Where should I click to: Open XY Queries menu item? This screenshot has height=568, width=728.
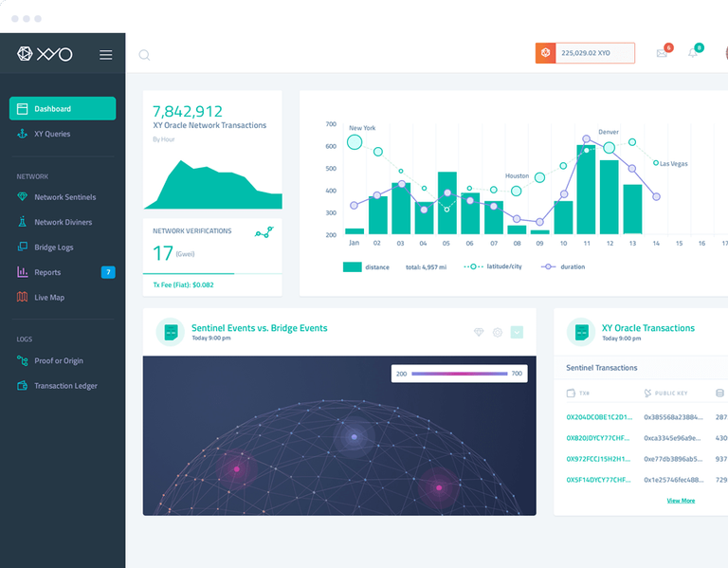pyautogui.click(x=52, y=134)
